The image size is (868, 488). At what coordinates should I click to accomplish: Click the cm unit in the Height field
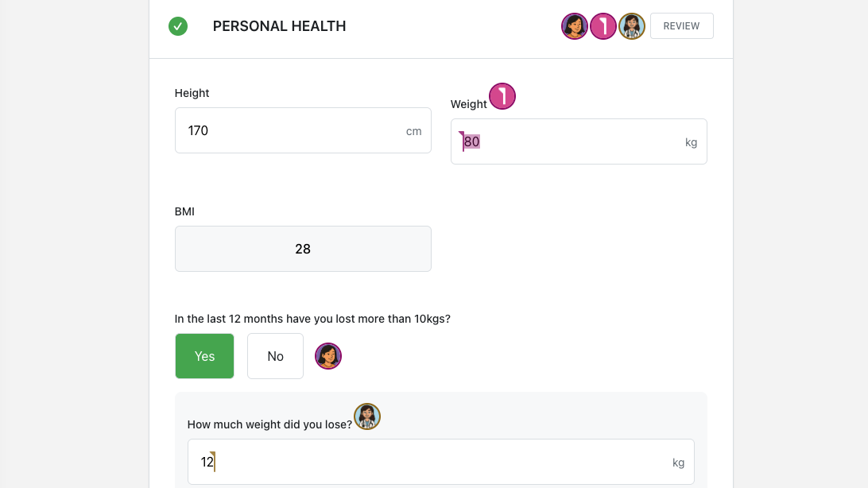point(413,131)
